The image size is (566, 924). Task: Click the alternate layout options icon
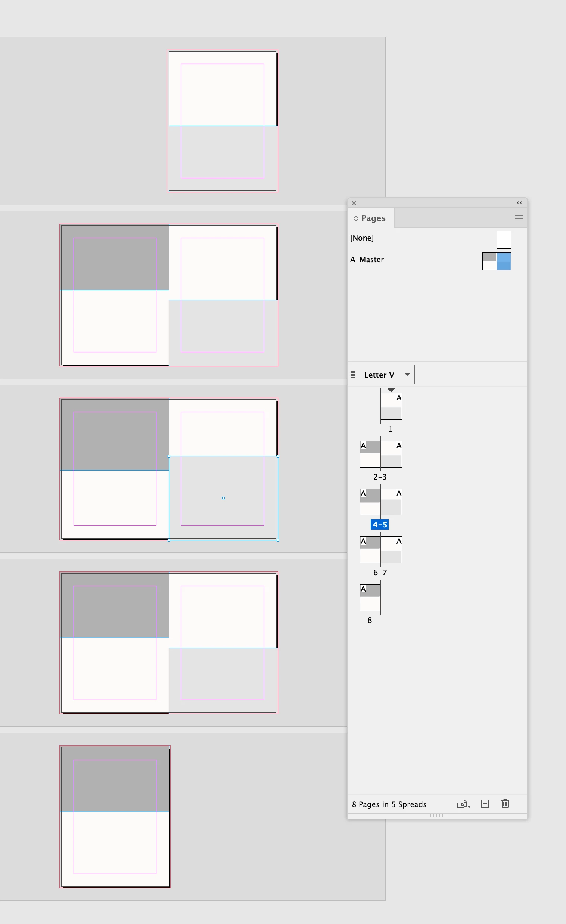pos(353,374)
